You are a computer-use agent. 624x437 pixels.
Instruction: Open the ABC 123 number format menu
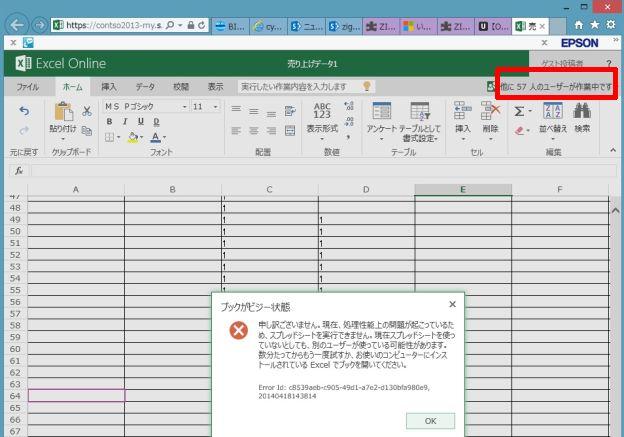[322, 121]
